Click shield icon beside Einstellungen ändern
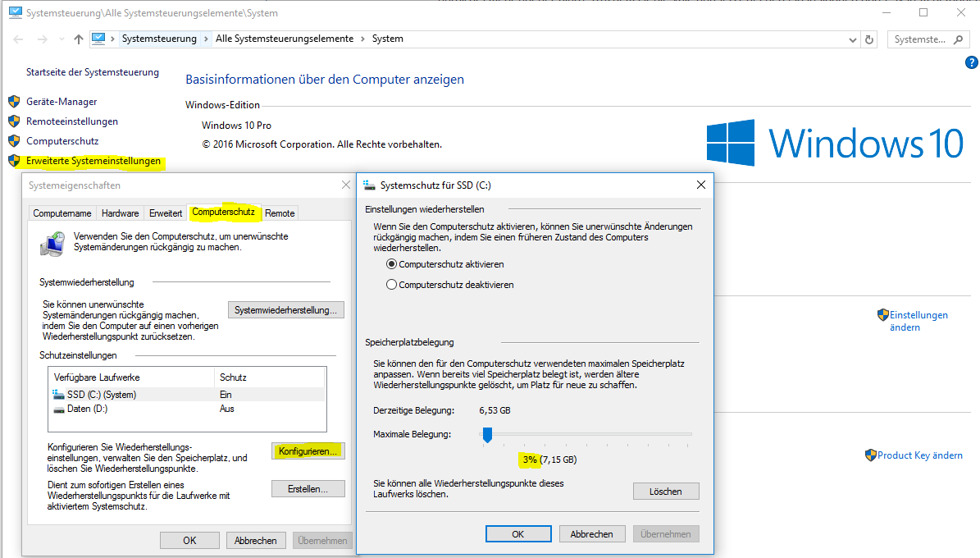 pyautogui.click(x=882, y=314)
